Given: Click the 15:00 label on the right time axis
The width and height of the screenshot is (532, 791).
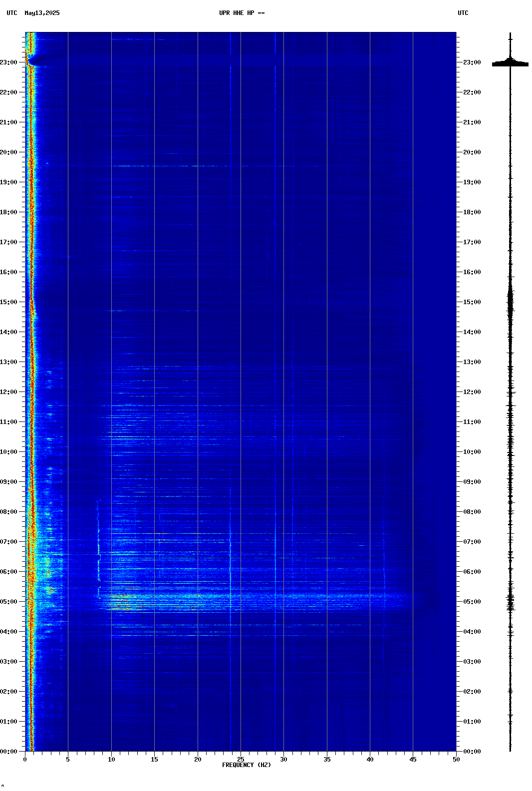Looking at the screenshot, I should click(x=472, y=302).
